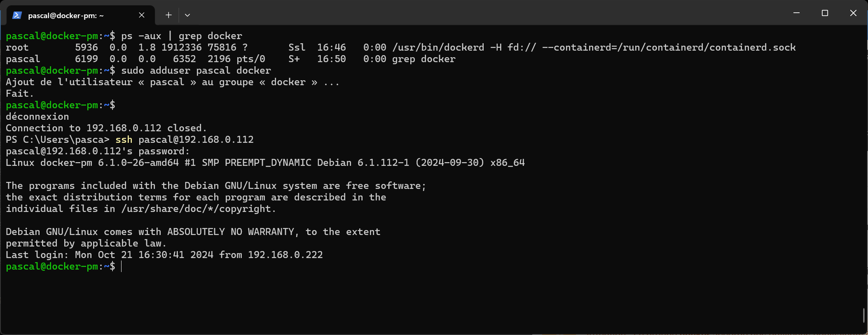Click the déconnexion text
This screenshot has height=335, width=868.
tap(37, 116)
